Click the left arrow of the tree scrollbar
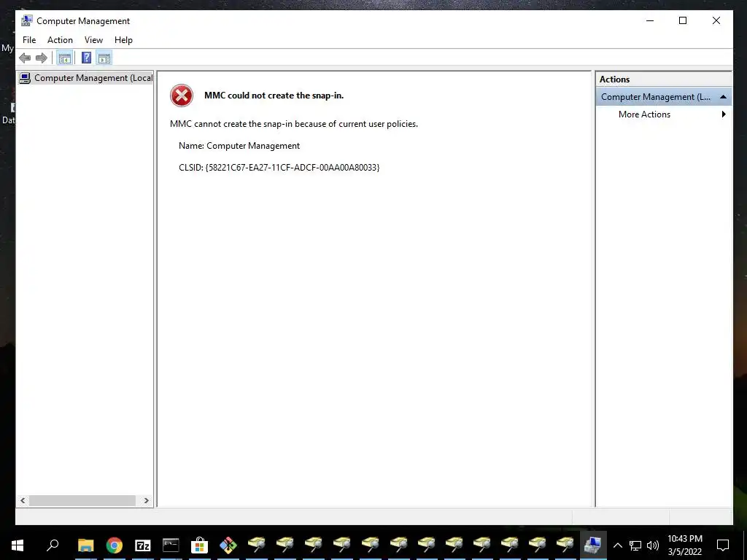The width and height of the screenshot is (747, 560). [x=23, y=500]
